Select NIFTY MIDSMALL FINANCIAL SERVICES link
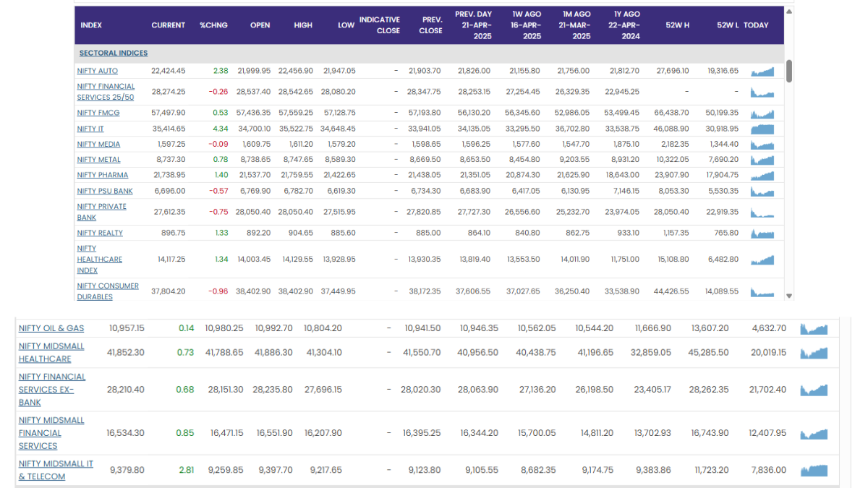 click(x=51, y=433)
